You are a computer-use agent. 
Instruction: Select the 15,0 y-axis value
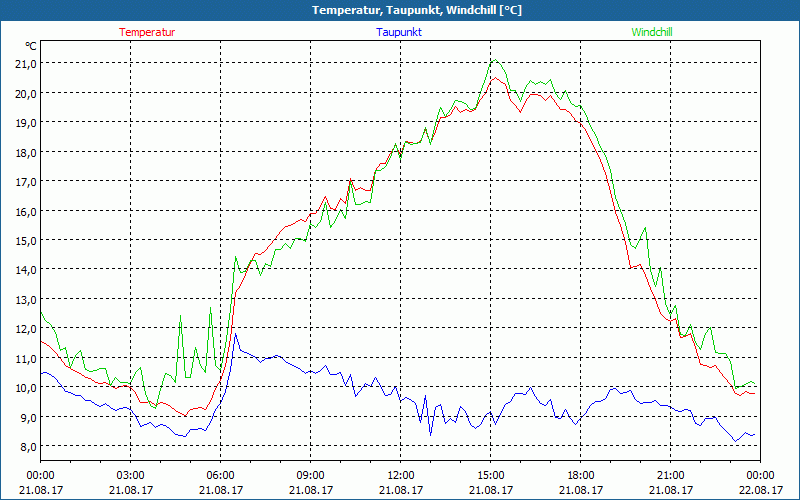pos(26,240)
